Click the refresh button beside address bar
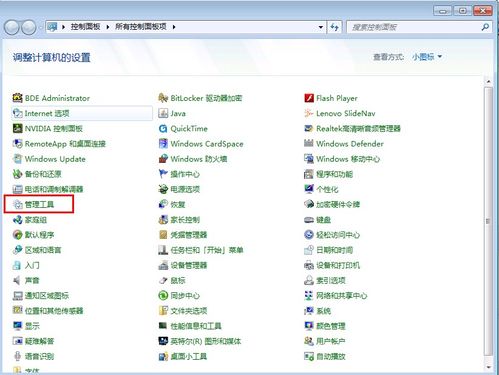The width and height of the screenshot is (499, 375). coord(335,27)
